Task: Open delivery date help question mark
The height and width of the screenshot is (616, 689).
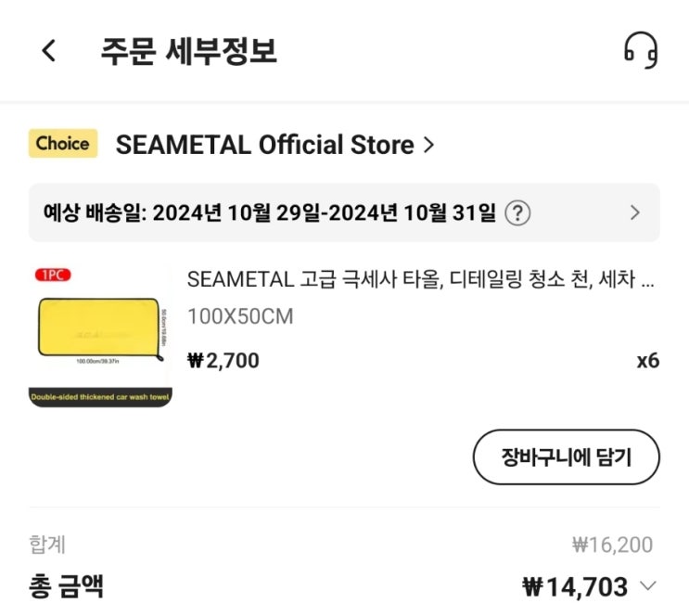Action: coord(517,212)
